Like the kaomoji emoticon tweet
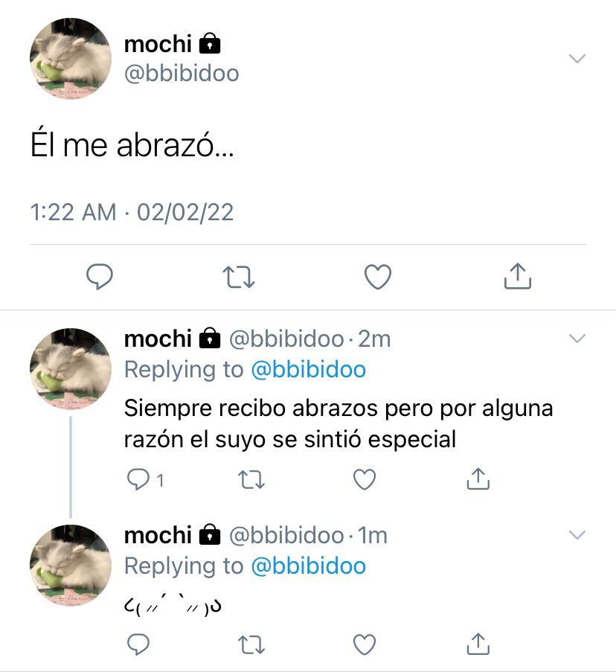616x672 pixels. click(x=365, y=644)
